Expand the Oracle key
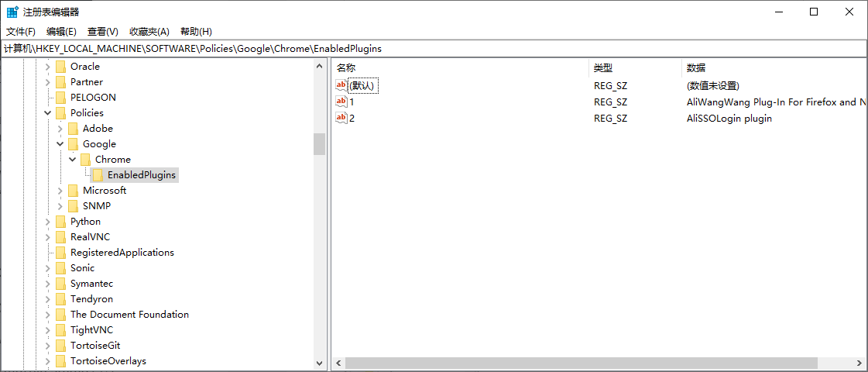Viewport: 868px width, 372px height. pos(48,67)
